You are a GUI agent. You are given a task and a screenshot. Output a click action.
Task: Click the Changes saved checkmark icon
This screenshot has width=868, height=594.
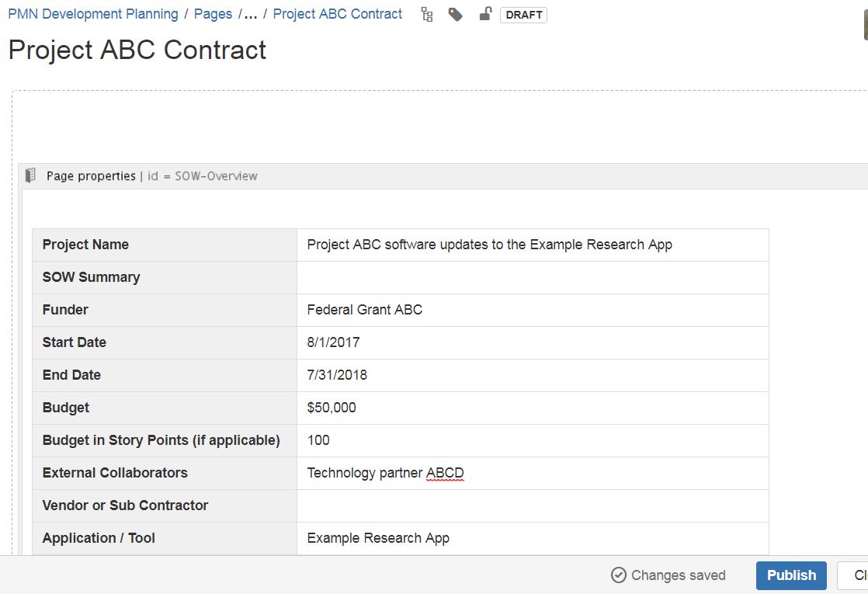tap(619, 575)
